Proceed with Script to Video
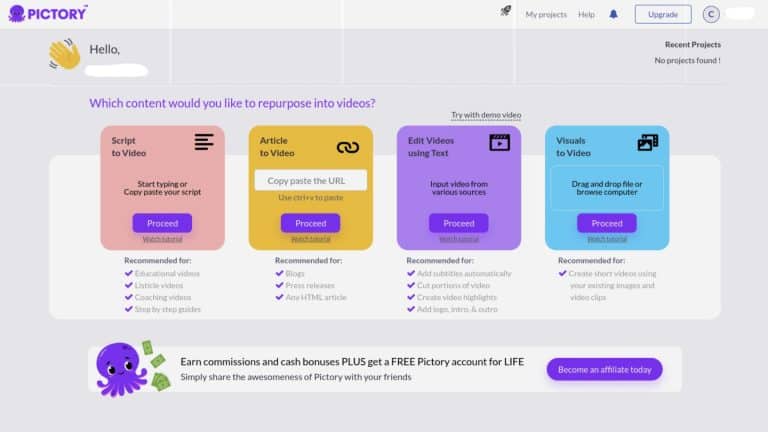Screen dimensions: 768x432 (162, 223)
